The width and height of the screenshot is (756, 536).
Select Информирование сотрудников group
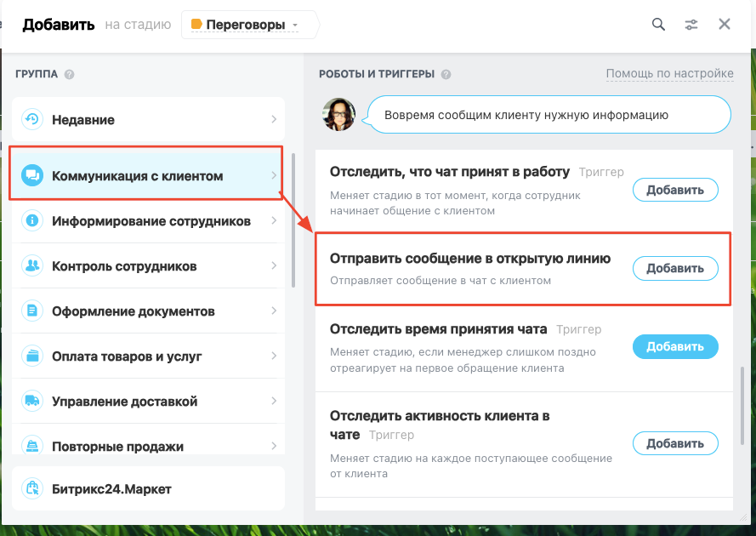148,221
